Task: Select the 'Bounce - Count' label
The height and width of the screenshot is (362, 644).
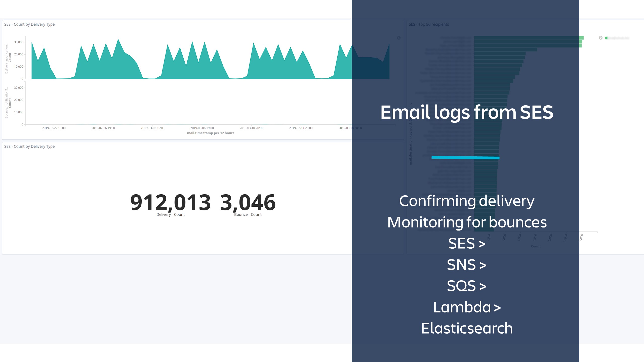Action: tap(248, 214)
